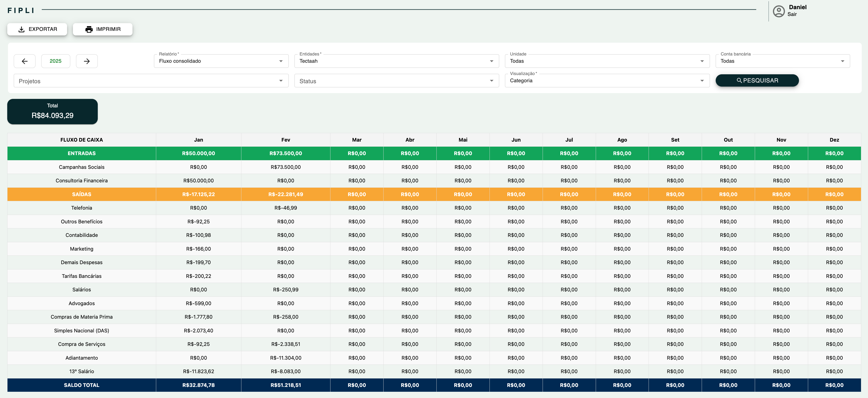The width and height of the screenshot is (868, 398).
Task: Click the 2025 year field
Action: coord(56,61)
